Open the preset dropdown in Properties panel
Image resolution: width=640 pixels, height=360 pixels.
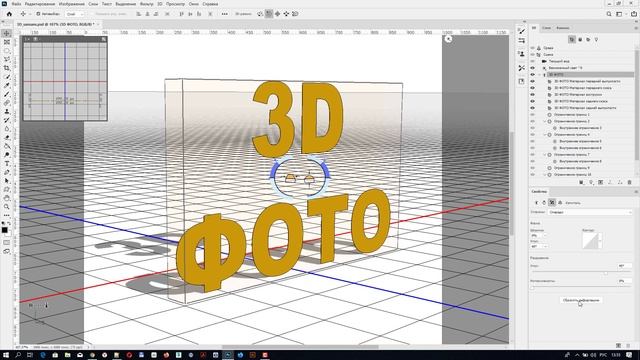[590, 212]
